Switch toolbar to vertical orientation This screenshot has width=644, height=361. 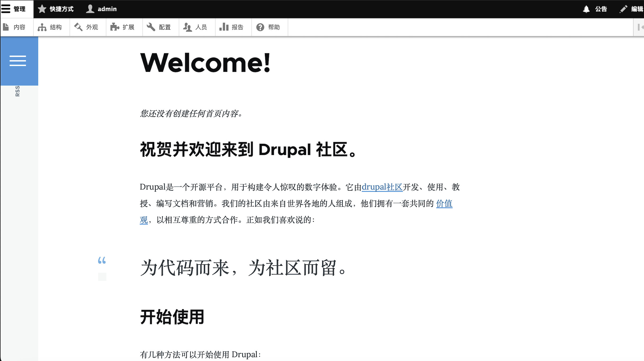639,27
